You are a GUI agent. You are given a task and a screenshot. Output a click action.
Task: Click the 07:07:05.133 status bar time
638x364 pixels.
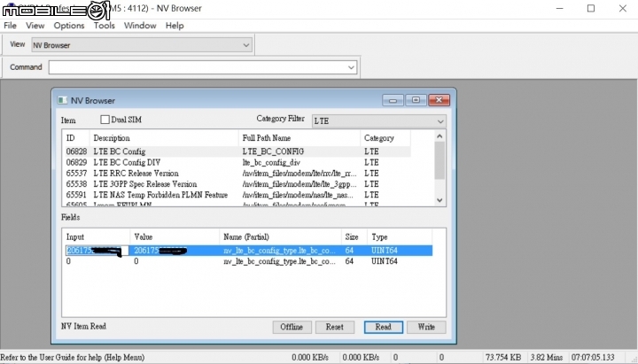(x=593, y=357)
